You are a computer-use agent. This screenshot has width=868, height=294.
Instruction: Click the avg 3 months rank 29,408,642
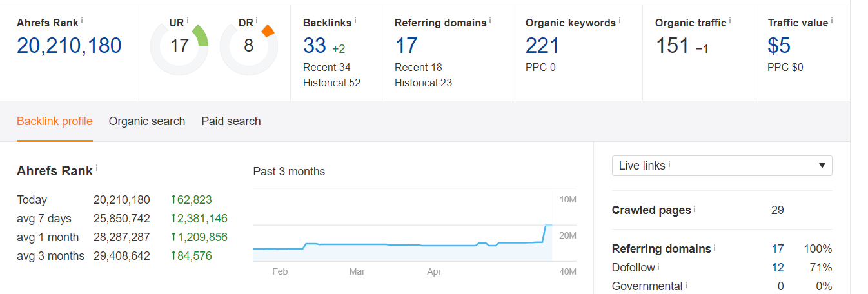point(122,256)
